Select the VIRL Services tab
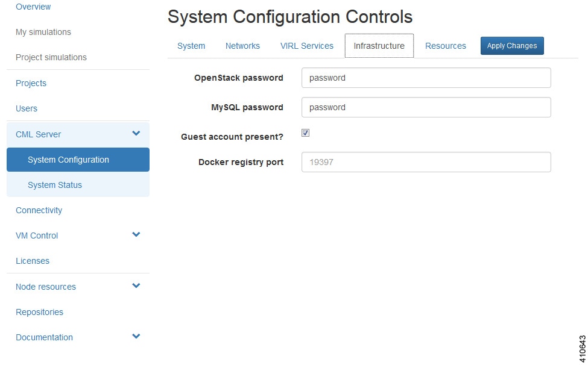 click(x=306, y=46)
